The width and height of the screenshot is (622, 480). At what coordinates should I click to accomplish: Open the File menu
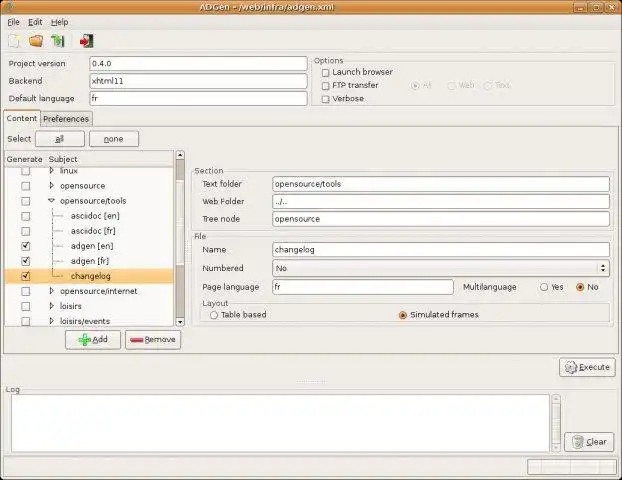(13, 22)
